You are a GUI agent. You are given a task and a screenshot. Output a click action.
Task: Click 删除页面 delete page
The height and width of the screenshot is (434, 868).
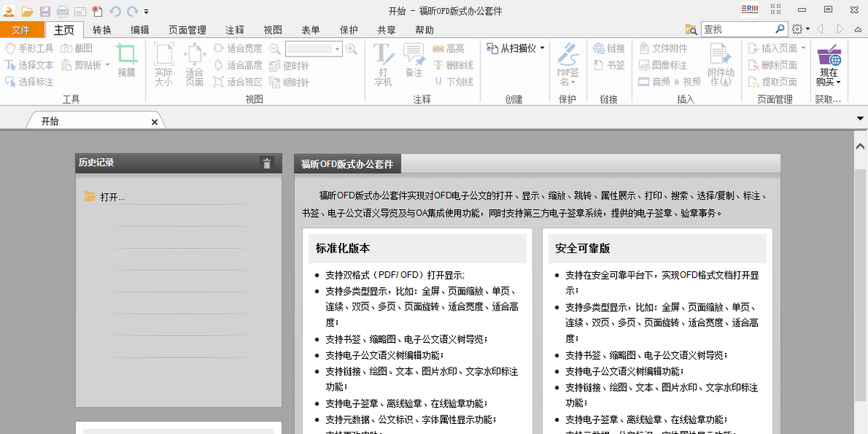point(772,65)
